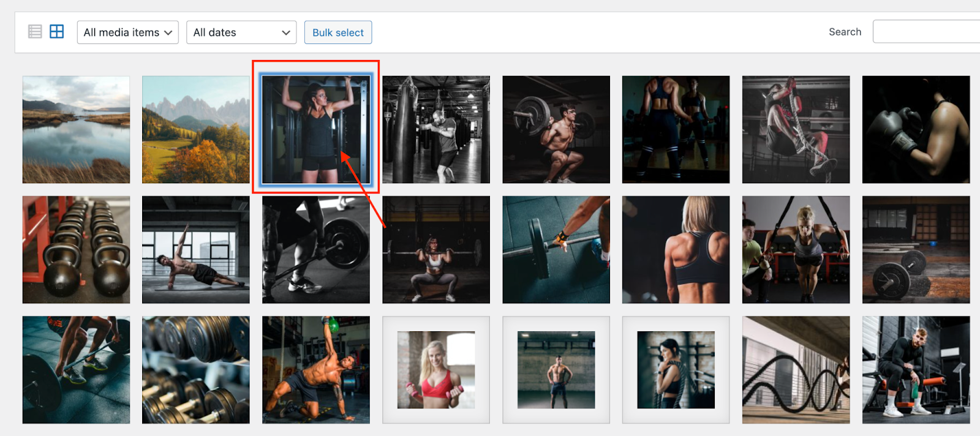This screenshot has width=980, height=436.
Task: Open the man raising green kettlebell thumbnail
Action: coord(316,370)
